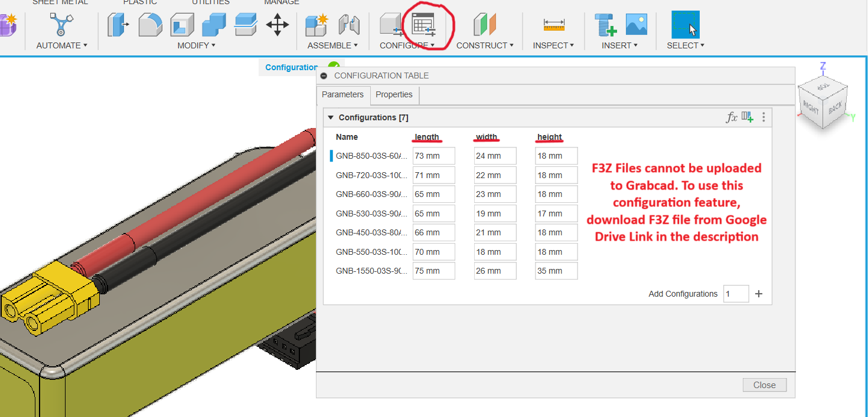Click the Insert Fastener bolt icon
Image resolution: width=868 pixels, height=417 pixels.
click(605, 25)
